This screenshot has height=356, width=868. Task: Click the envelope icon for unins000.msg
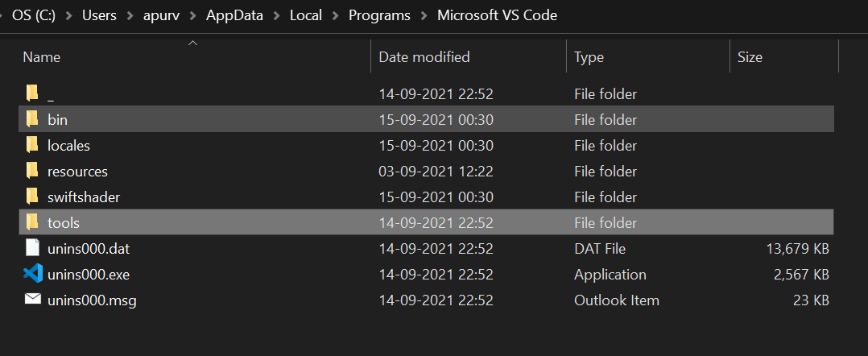32,300
